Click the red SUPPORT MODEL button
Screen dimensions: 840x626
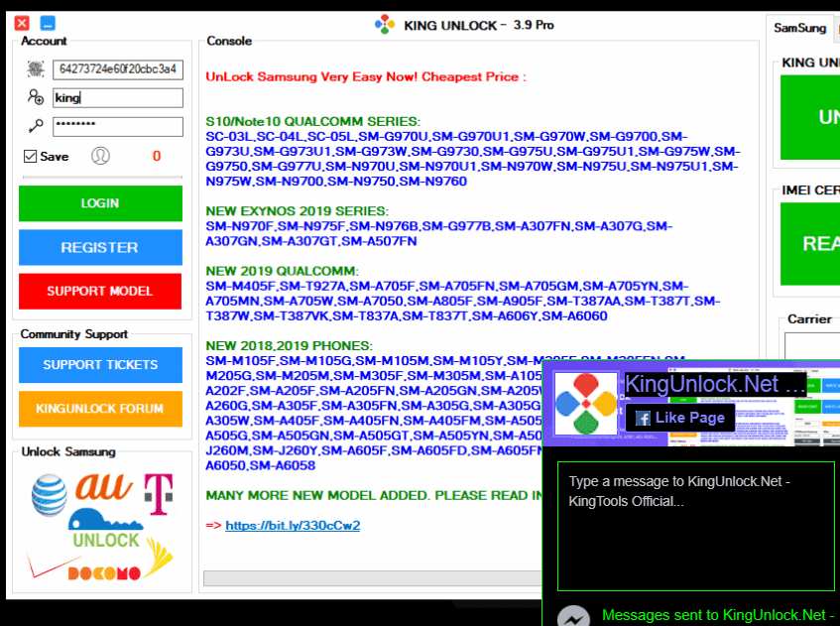(100, 291)
